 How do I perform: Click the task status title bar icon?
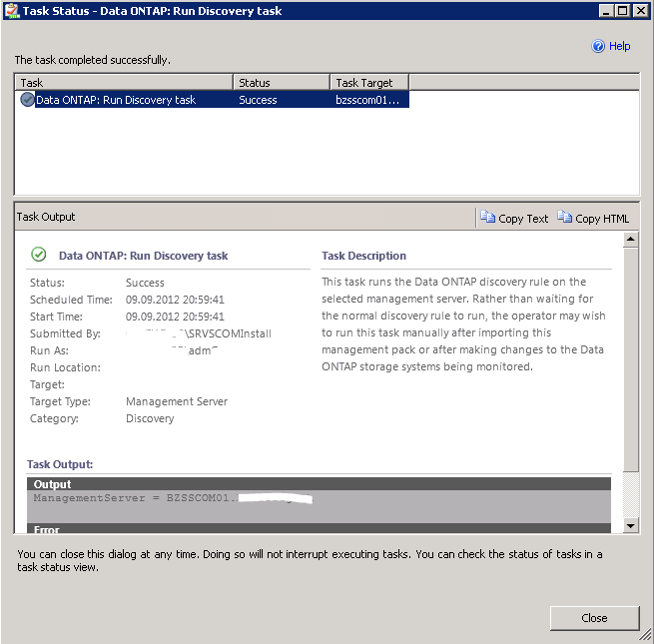[x=13, y=11]
